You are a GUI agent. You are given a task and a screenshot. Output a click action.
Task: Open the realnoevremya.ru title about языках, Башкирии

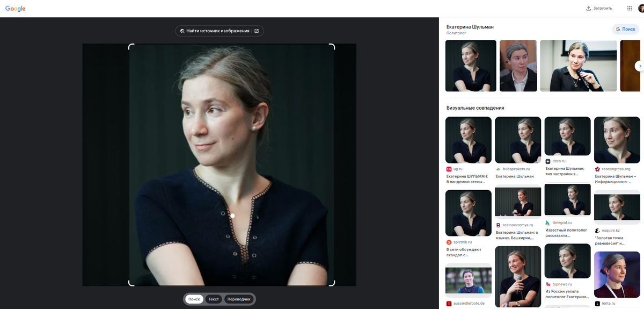click(x=518, y=235)
